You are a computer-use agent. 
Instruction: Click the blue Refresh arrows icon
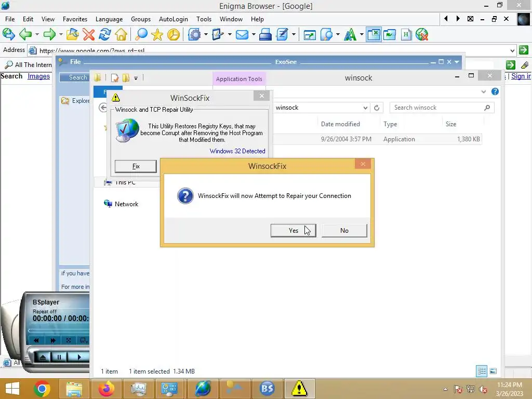pyautogui.click(x=105, y=34)
